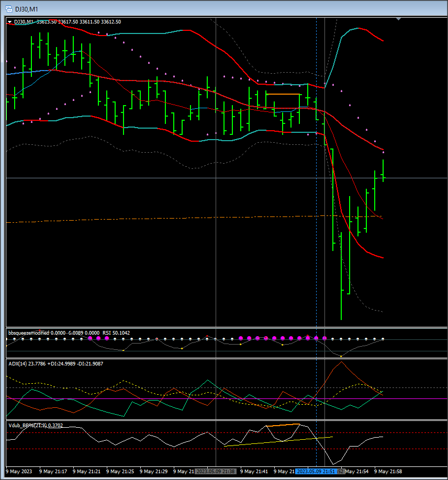Expand the one-click trading triangle beside DJ30,M1

tap(10, 22)
